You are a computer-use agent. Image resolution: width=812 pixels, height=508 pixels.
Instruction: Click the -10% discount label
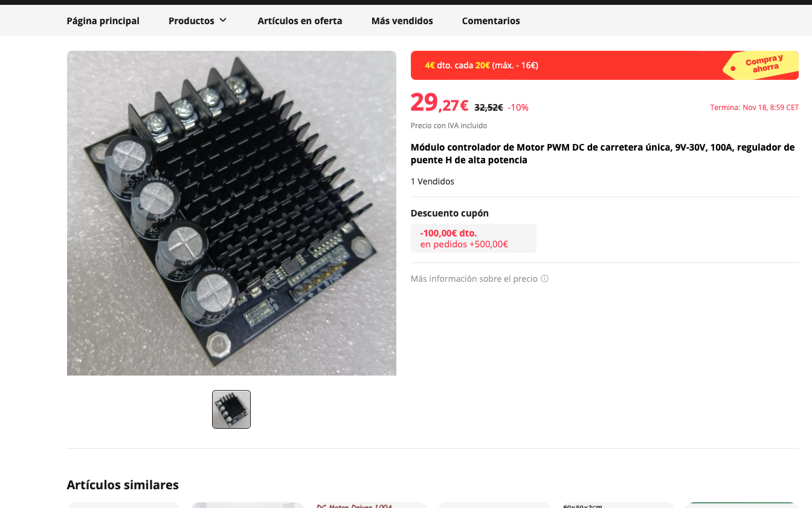[x=518, y=108]
